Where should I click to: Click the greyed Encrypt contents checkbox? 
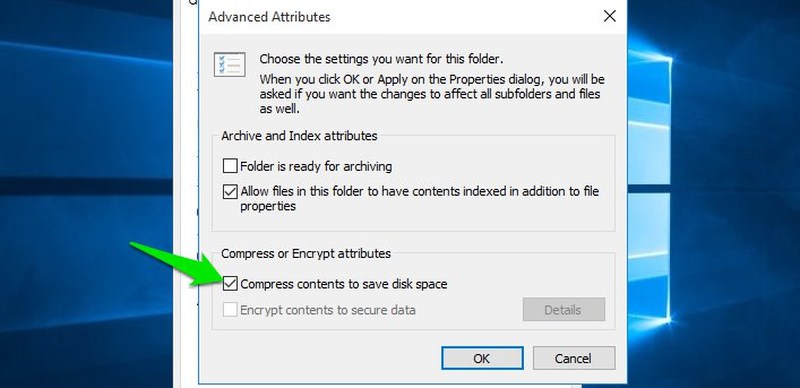[x=230, y=309]
